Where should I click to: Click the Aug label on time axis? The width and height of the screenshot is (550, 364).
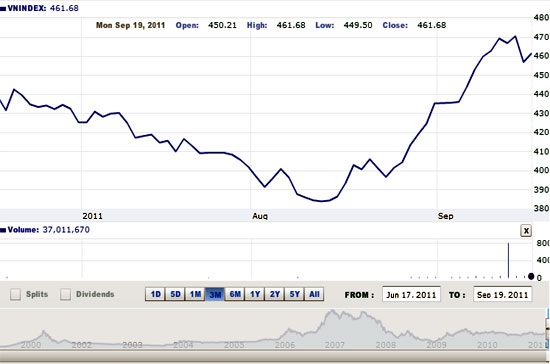pyautogui.click(x=260, y=216)
